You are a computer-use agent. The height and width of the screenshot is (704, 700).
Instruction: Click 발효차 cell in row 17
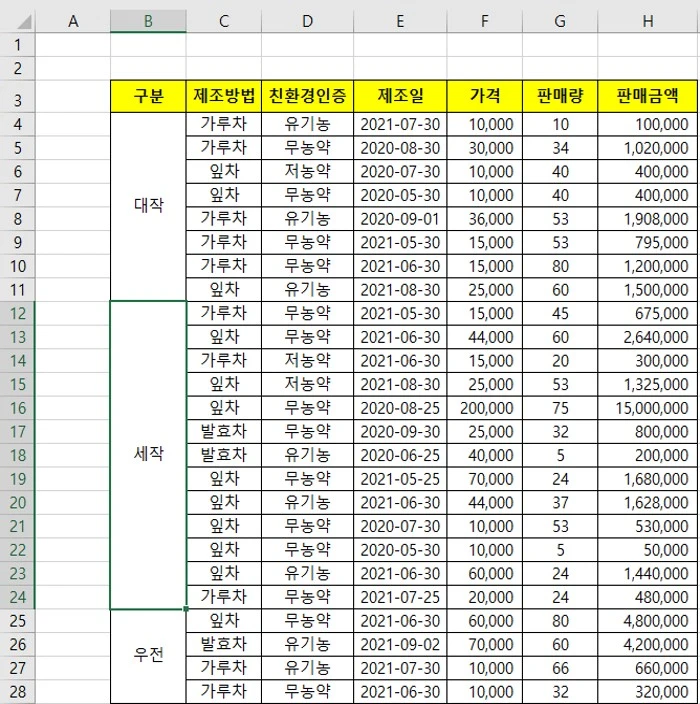(224, 432)
